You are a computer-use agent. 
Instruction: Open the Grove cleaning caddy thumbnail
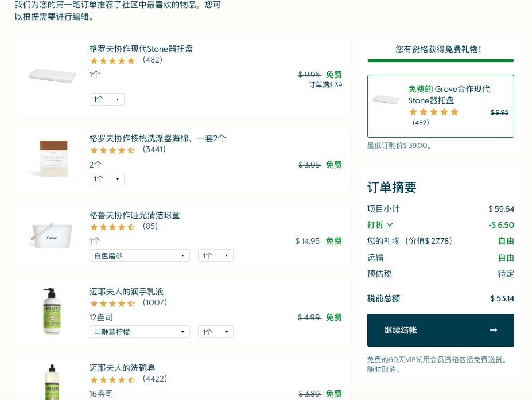pyautogui.click(x=52, y=235)
